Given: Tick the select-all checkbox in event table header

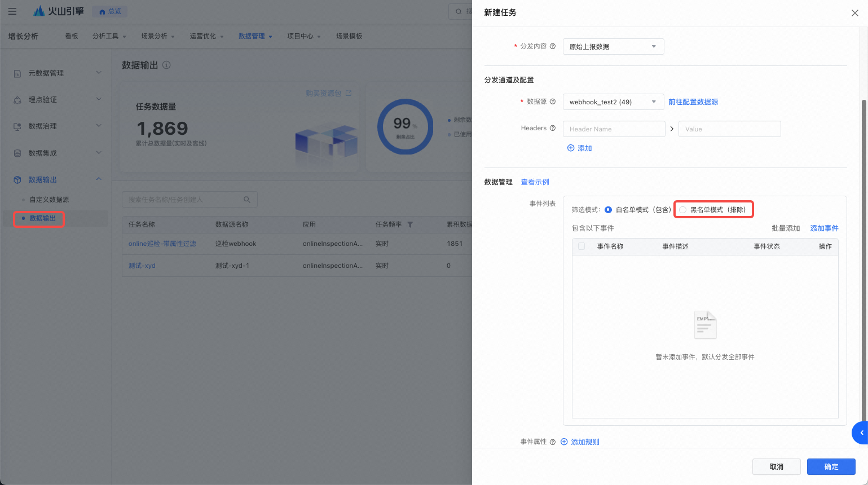Looking at the screenshot, I should coord(581,246).
